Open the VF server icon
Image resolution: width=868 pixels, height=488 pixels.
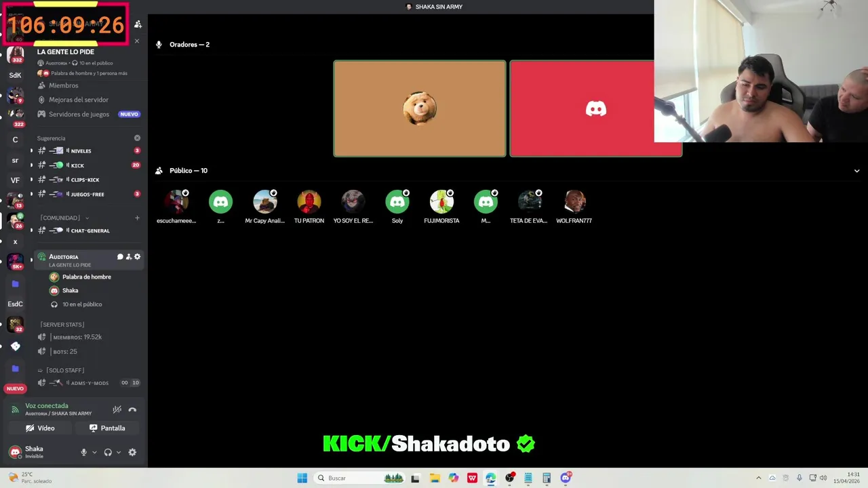15,180
